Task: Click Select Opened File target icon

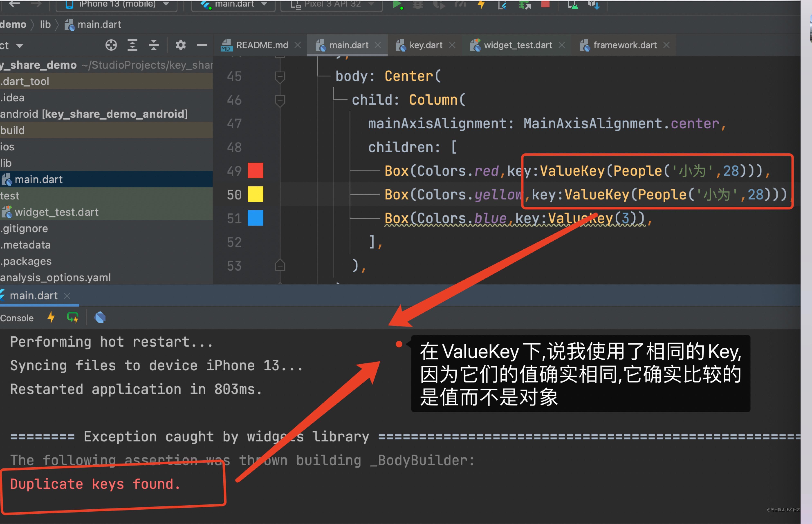Action: click(x=111, y=45)
